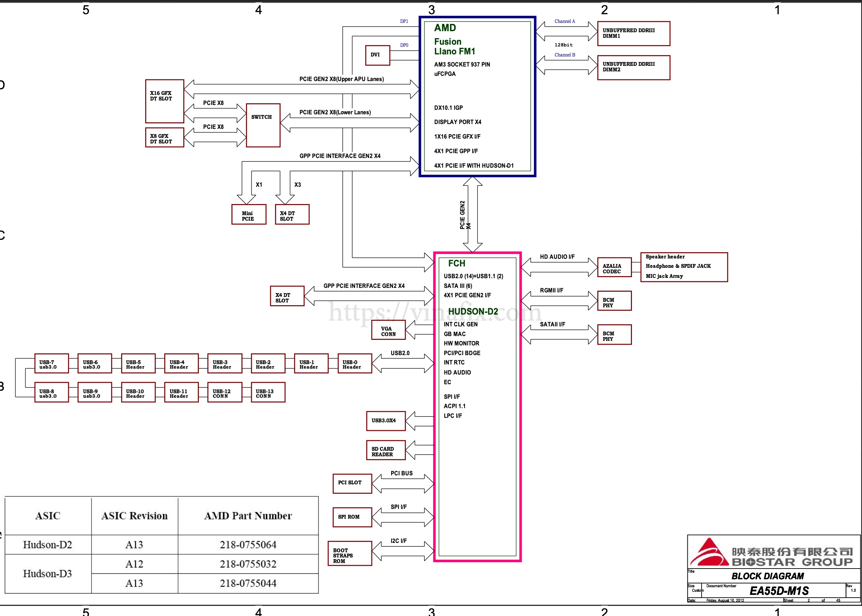Click the UNBUFFERED DDRIII DIMM1 block

(634, 33)
